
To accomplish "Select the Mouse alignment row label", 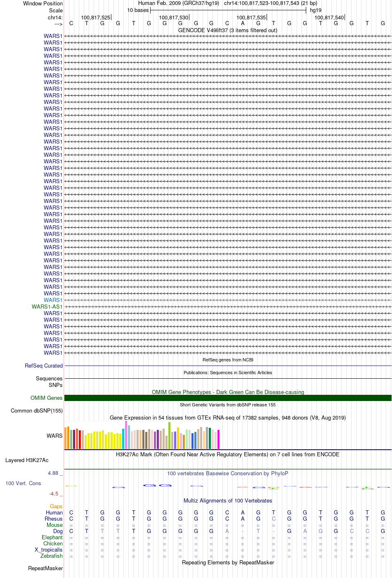I will 54,525.
